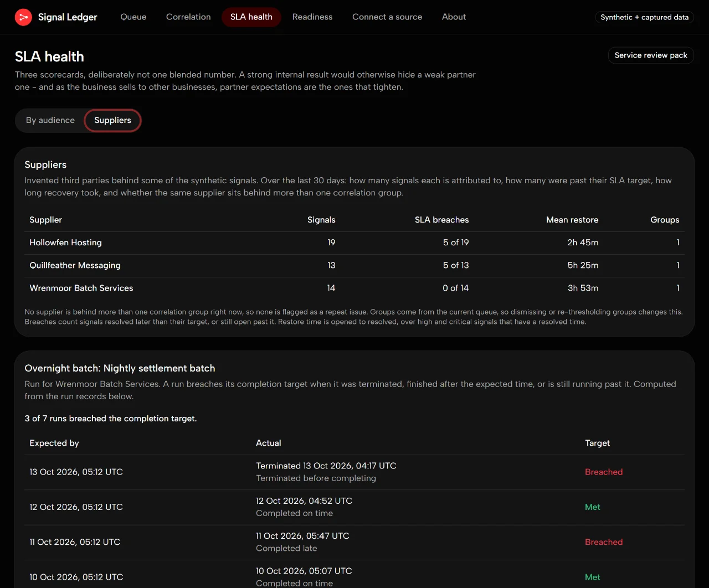This screenshot has height=588, width=709.
Task: Click the Overnight batch: Nightly settlement batch heading
Action: click(120, 368)
